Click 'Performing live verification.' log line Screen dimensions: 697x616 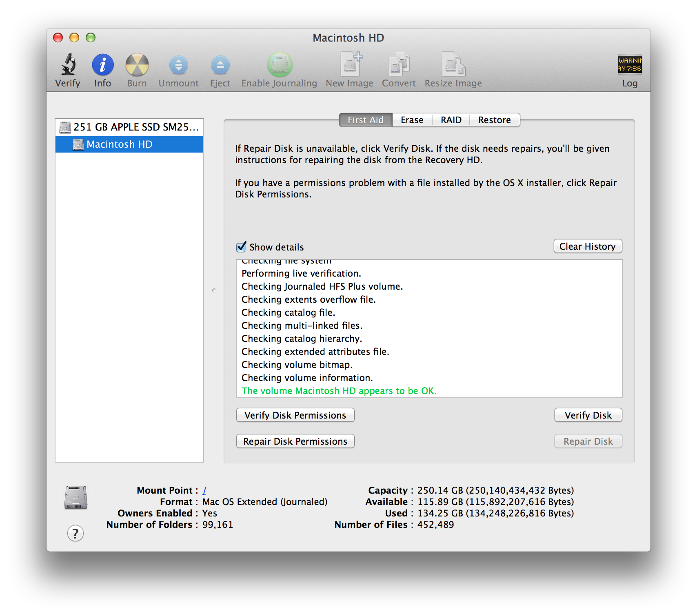coord(301,273)
